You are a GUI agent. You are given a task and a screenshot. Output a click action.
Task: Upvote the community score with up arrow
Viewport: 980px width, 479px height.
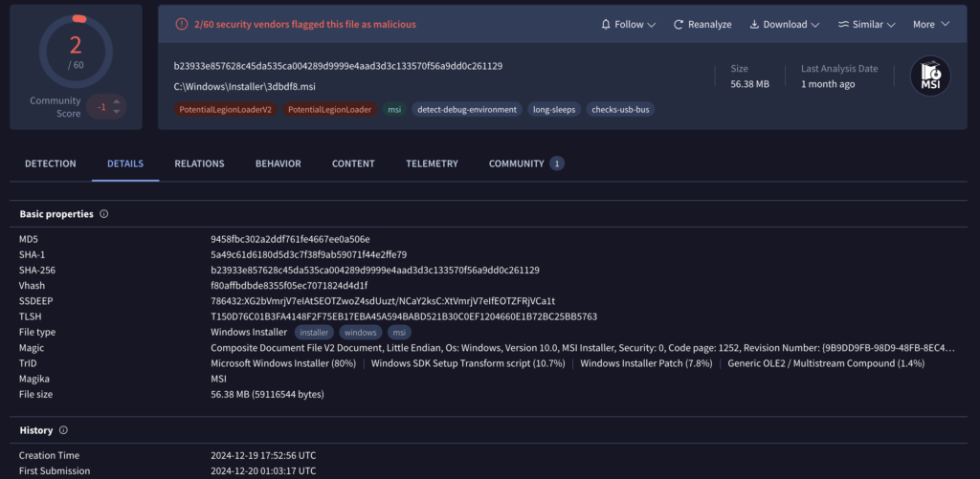tap(116, 101)
